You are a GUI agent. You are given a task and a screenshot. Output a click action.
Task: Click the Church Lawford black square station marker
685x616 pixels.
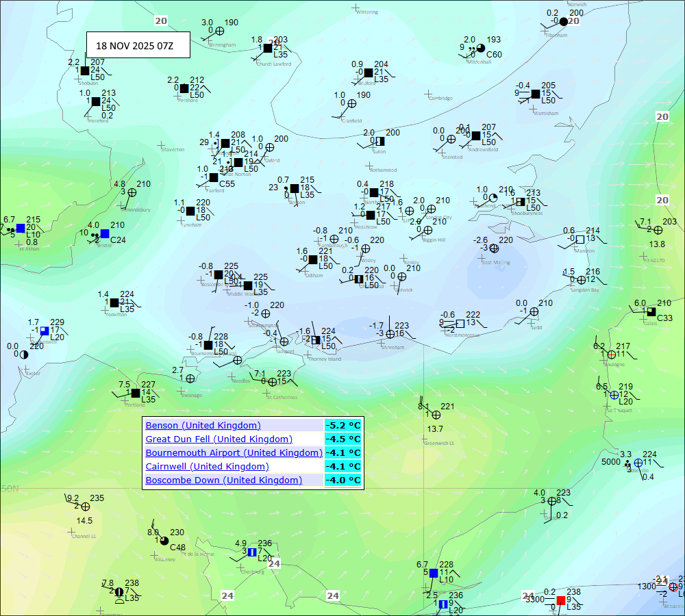[268, 48]
